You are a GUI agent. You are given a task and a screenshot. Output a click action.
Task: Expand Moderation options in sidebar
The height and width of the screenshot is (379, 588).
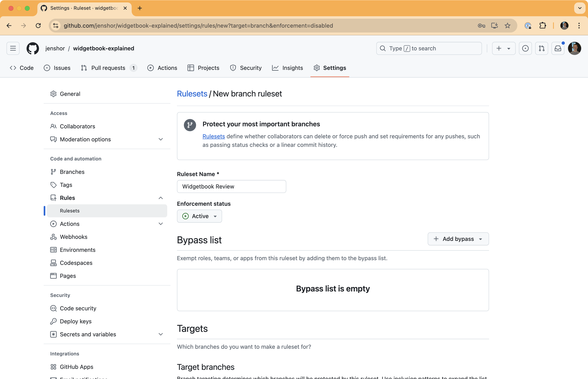(161, 139)
